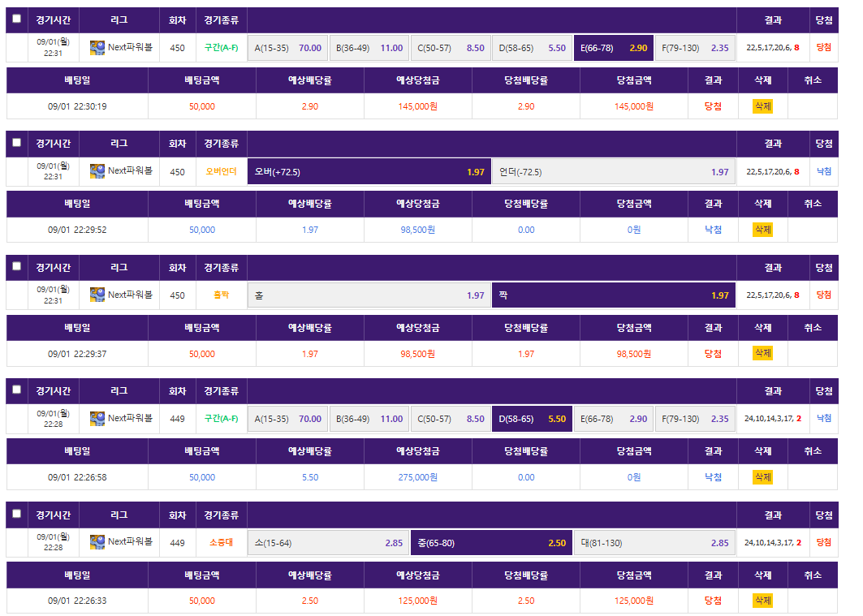Click the 125,000원 winning amount cell
The height and width of the screenshot is (616, 863).
click(633, 601)
